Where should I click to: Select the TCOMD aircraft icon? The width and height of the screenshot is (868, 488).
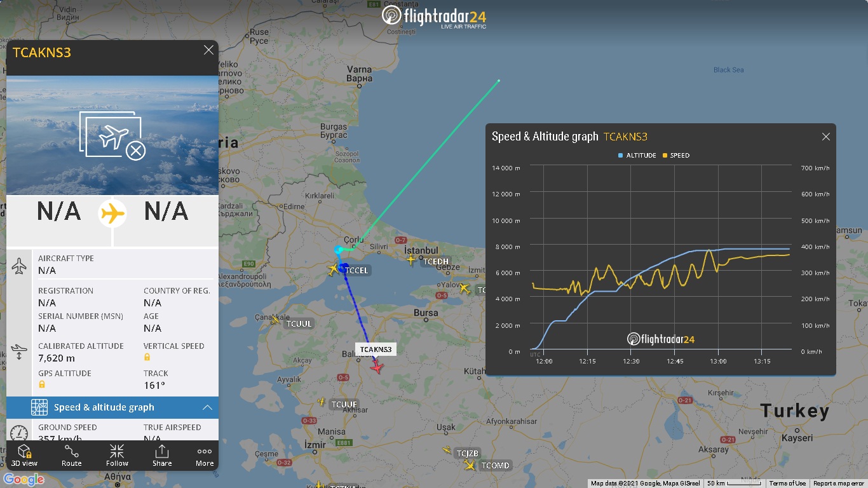pyautogui.click(x=470, y=465)
